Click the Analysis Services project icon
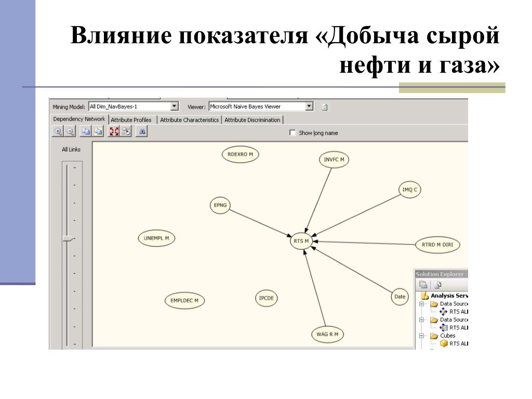This screenshot has width=532, height=399. pos(425,296)
